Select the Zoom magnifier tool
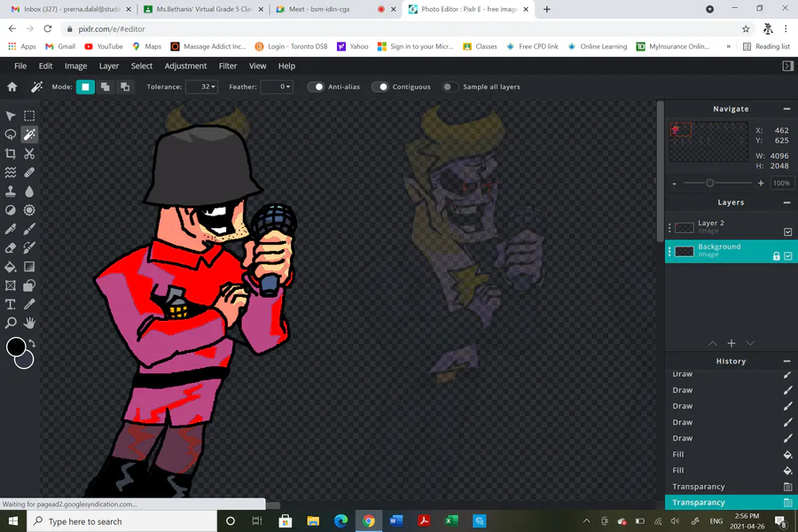Screen dimensions: 798x532 pos(10,324)
